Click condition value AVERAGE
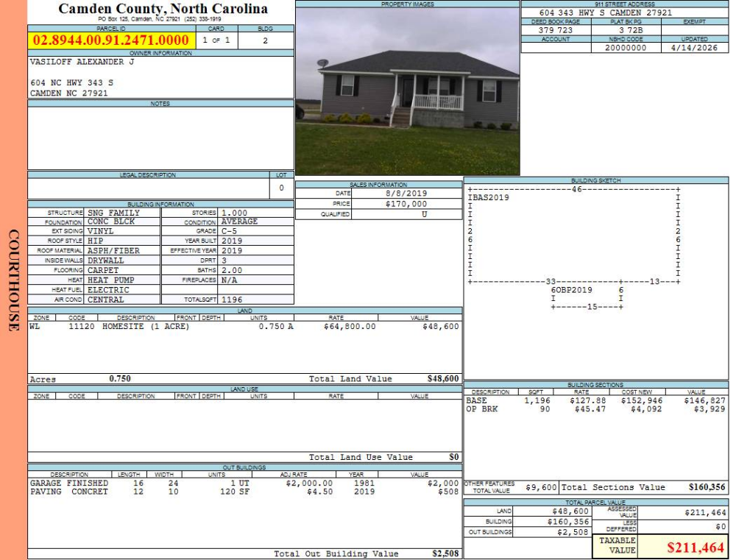736x560 pixels. [x=239, y=221]
